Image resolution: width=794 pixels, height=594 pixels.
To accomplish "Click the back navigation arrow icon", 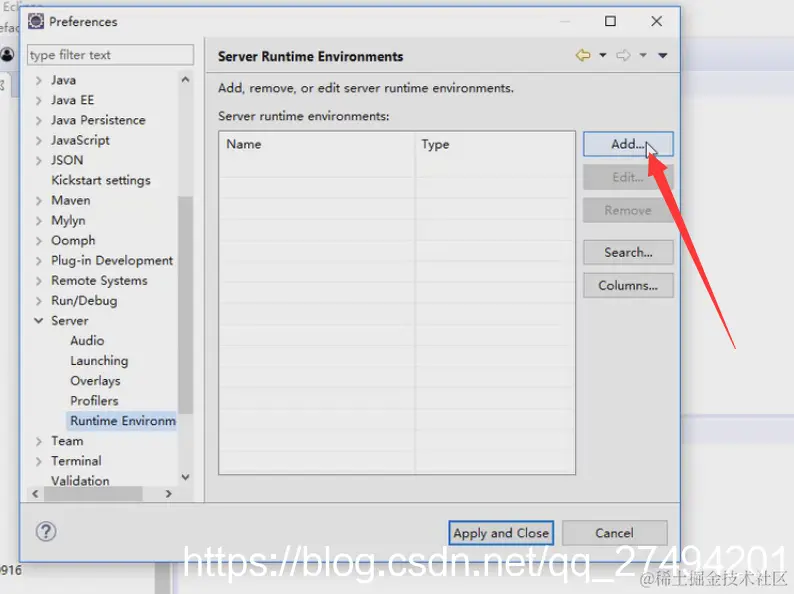I will (x=583, y=55).
